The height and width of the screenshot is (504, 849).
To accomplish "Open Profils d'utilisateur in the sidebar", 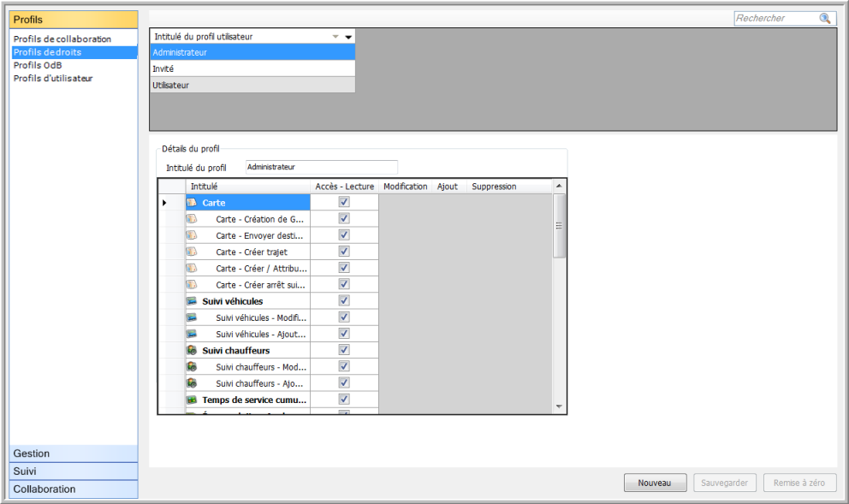I will [53, 78].
